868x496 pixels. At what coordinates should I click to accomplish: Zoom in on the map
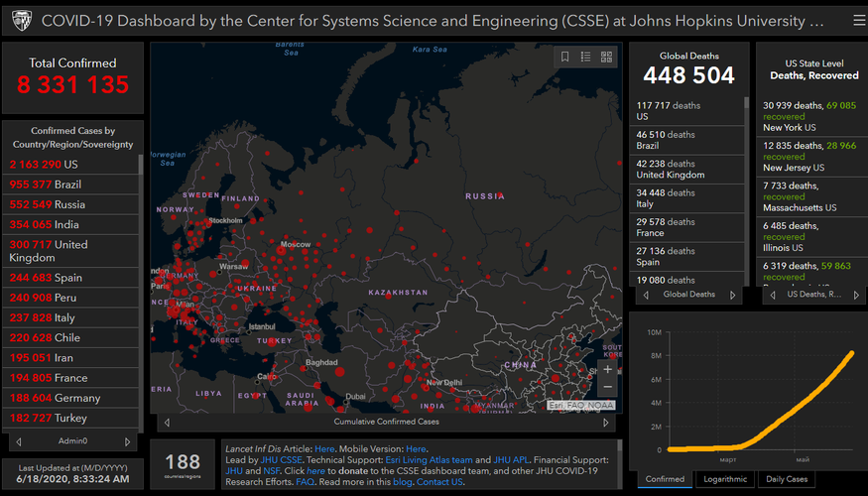click(607, 369)
